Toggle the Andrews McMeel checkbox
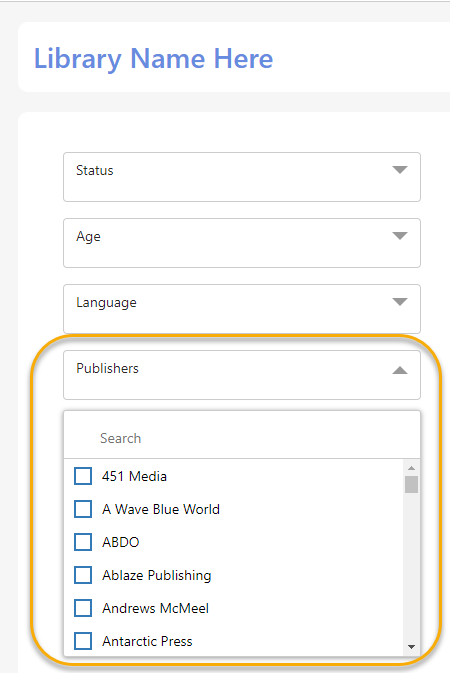The width and height of the screenshot is (450, 673). tap(83, 608)
